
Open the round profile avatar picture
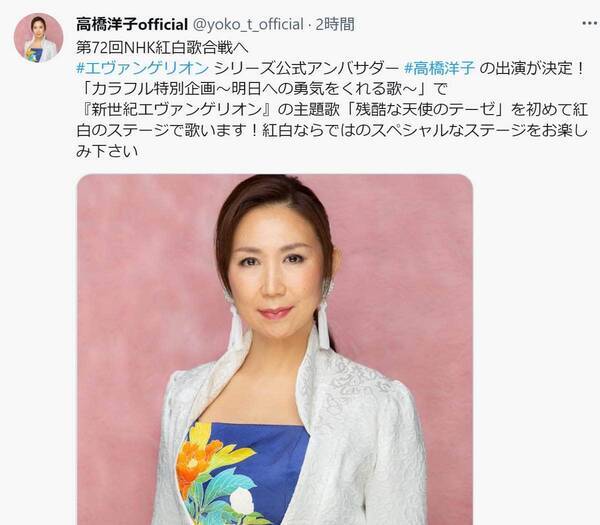pos(38,38)
